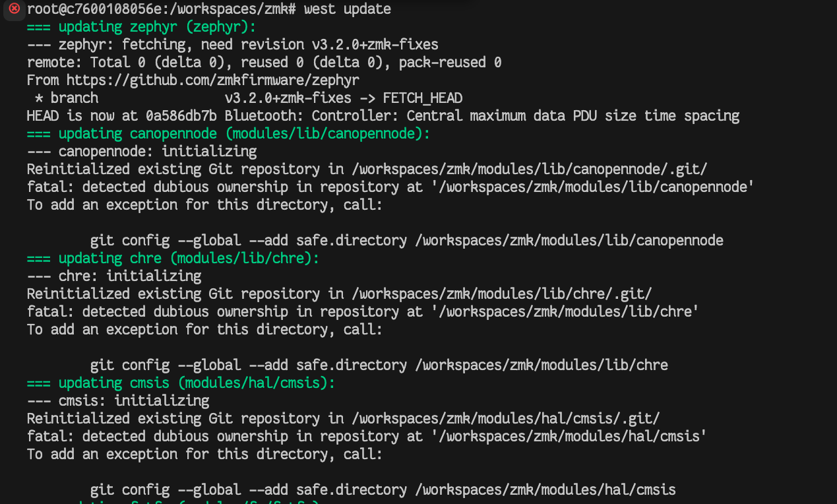Click the 'west update' command text

[348, 9]
